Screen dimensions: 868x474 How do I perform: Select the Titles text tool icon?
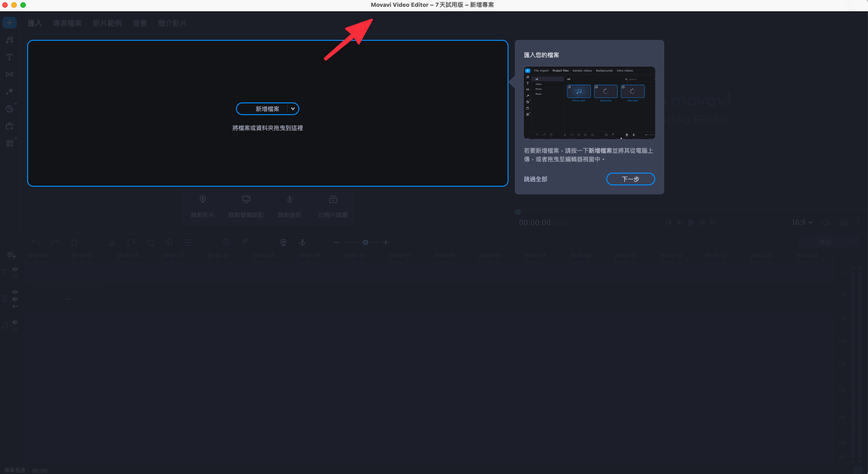(10, 57)
